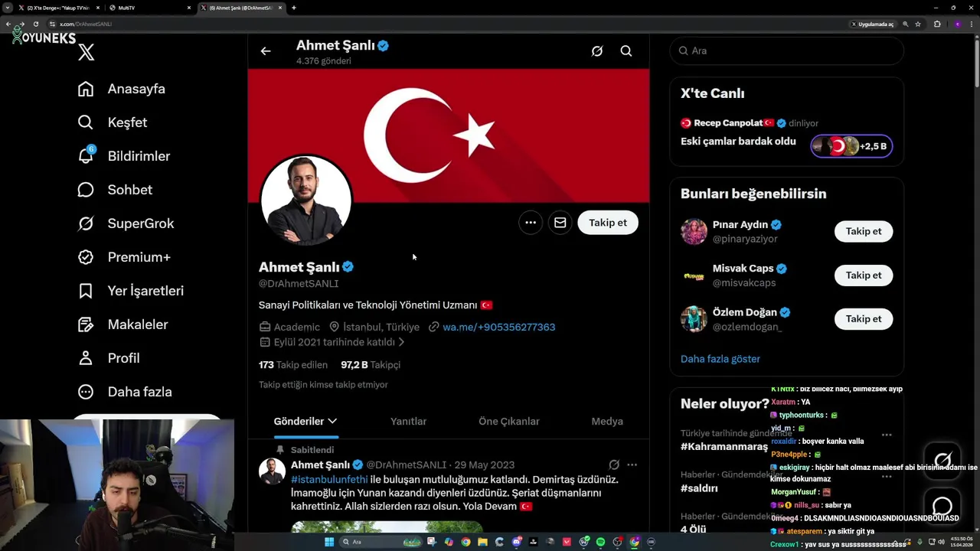Open Windows Start menu
The height and width of the screenshot is (551, 980).
(x=329, y=542)
